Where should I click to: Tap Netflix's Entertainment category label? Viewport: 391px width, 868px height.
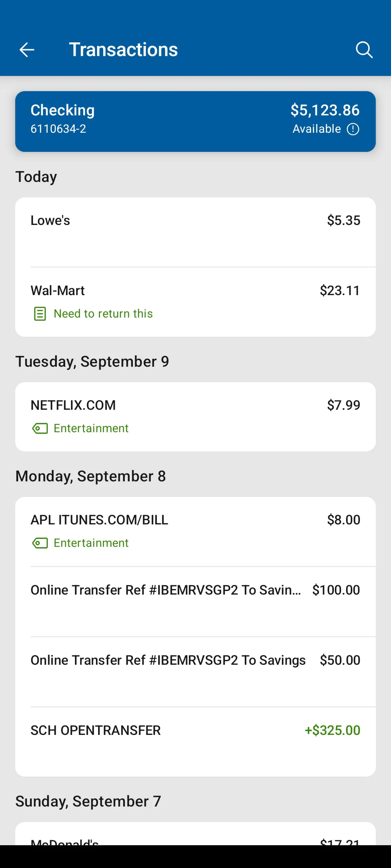point(91,429)
